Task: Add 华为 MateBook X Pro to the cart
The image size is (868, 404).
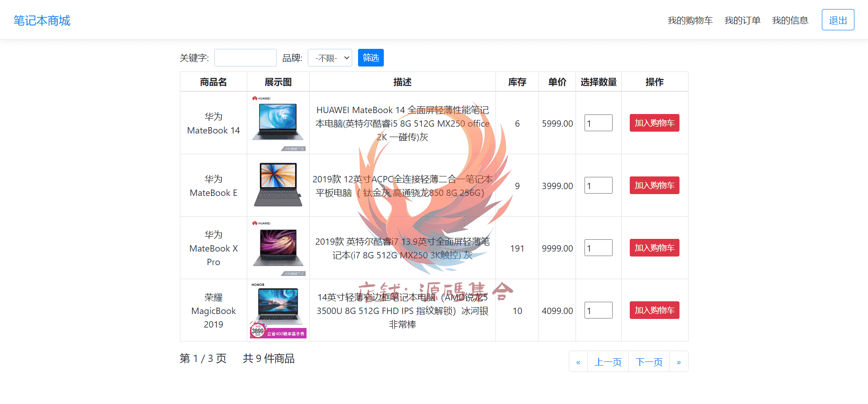Action: click(x=654, y=248)
